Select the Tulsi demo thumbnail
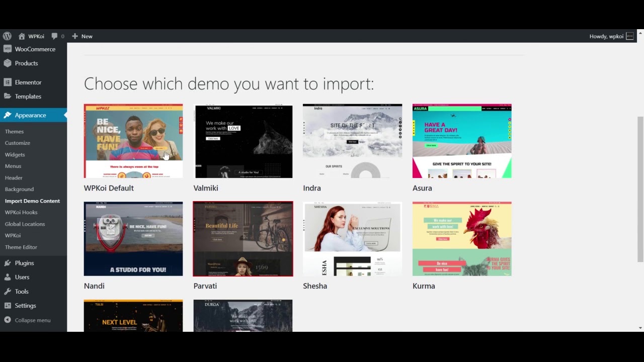This screenshot has height=362, width=644. (x=133, y=316)
